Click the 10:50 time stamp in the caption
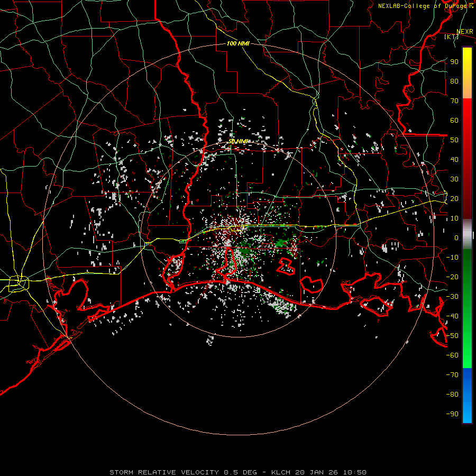Image resolution: width=476 pixels, height=476 pixels. tap(354, 472)
